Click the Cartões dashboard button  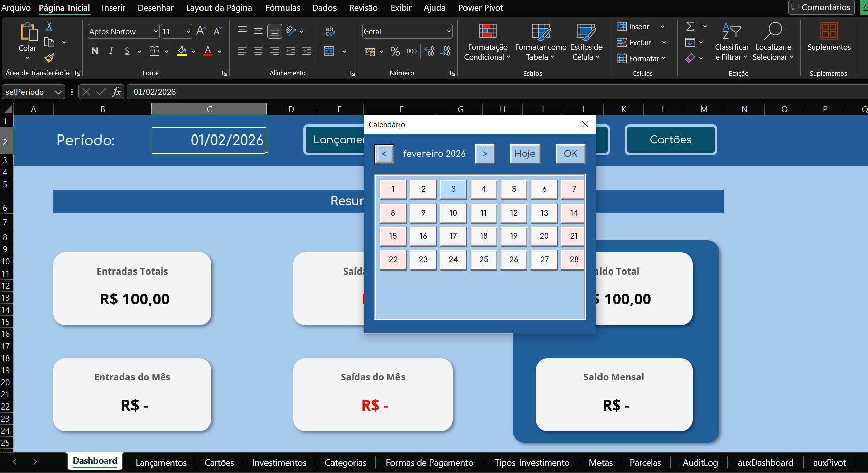[x=671, y=140]
